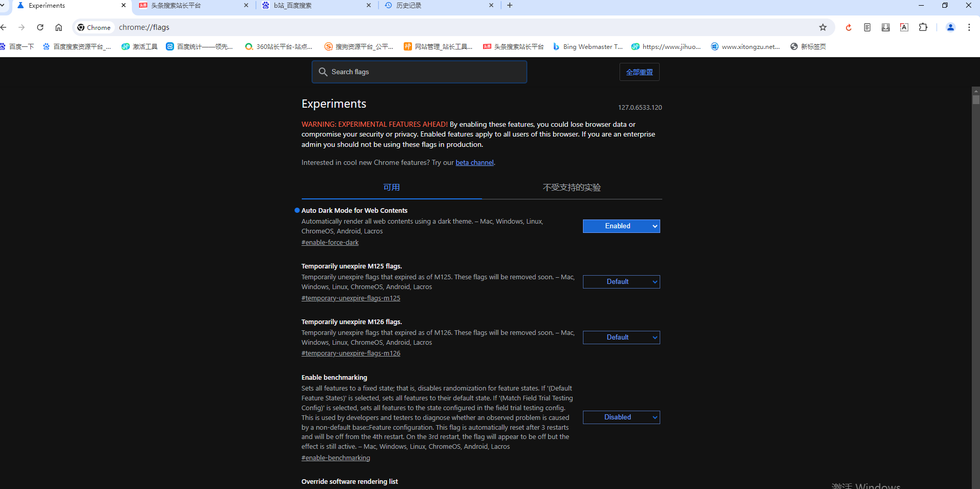Screen dimensions: 980x489
Task: Click the Temporarily unexpire M126 flags heading
Action: click(x=352, y=322)
